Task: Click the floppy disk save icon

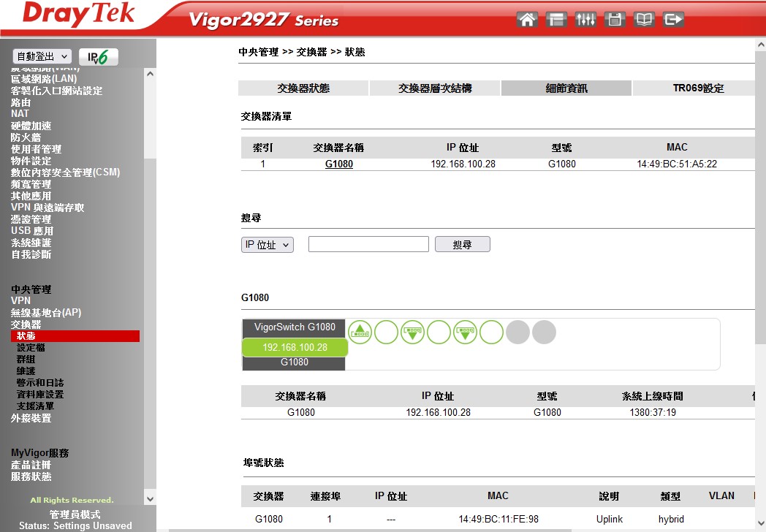Action: pyautogui.click(x=615, y=20)
